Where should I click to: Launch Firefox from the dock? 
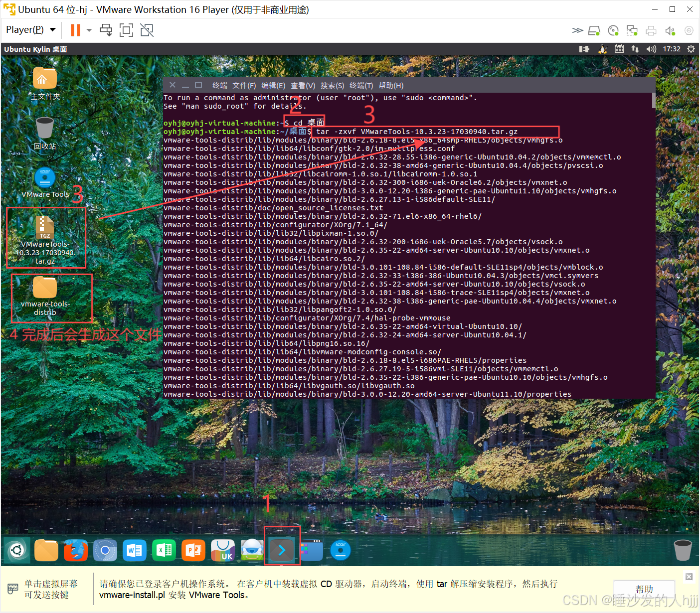coord(76,550)
